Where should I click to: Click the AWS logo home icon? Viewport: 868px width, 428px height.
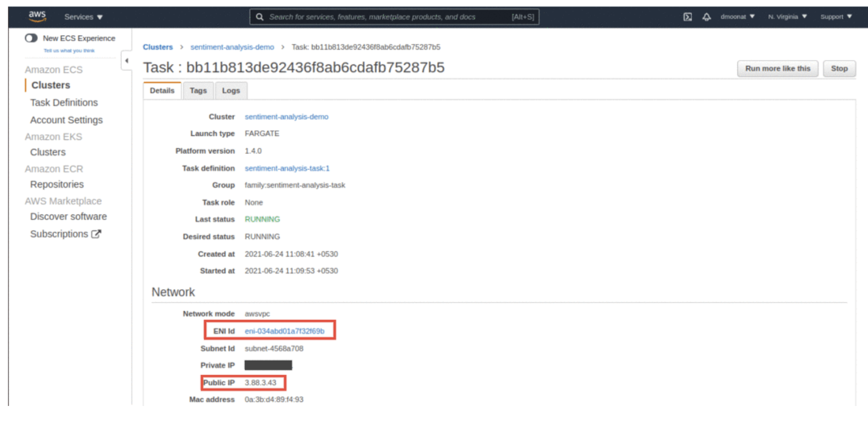coord(37,16)
